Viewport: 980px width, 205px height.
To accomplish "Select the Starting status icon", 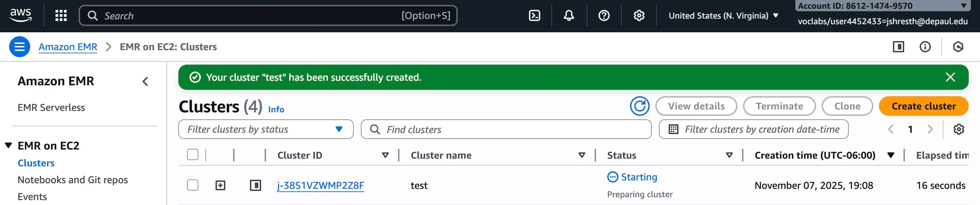I will (x=612, y=177).
